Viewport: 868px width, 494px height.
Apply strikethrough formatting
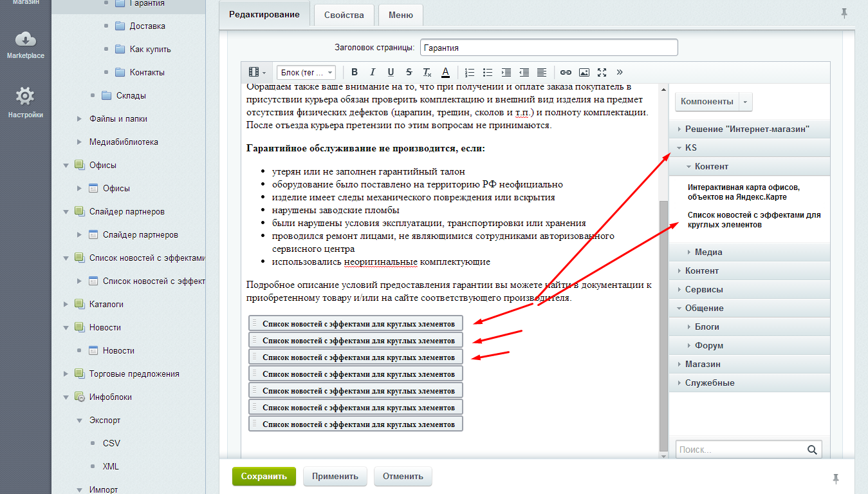click(409, 72)
